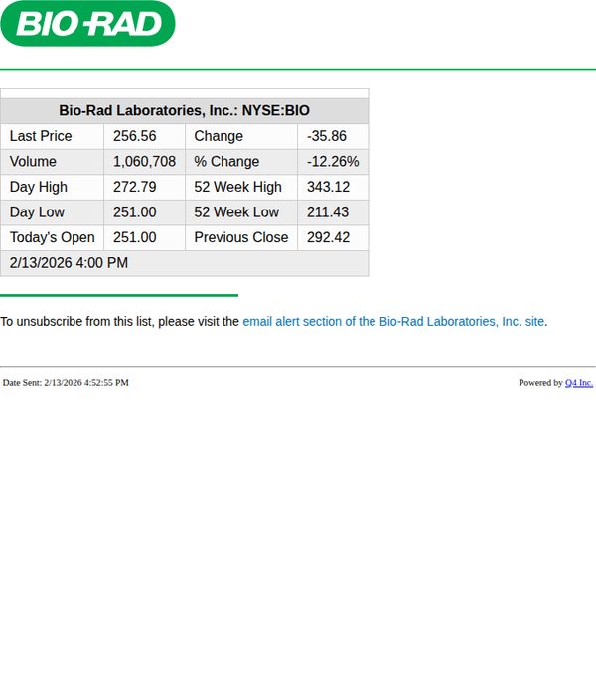This screenshot has width=596, height=700.
Task: Click the 52 Week High value 343.12
Action: click(x=329, y=187)
